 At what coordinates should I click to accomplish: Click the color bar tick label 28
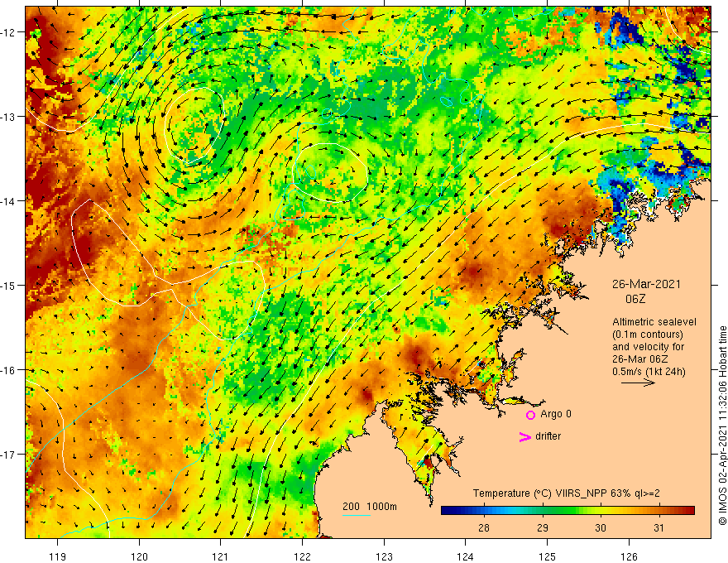(x=484, y=527)
